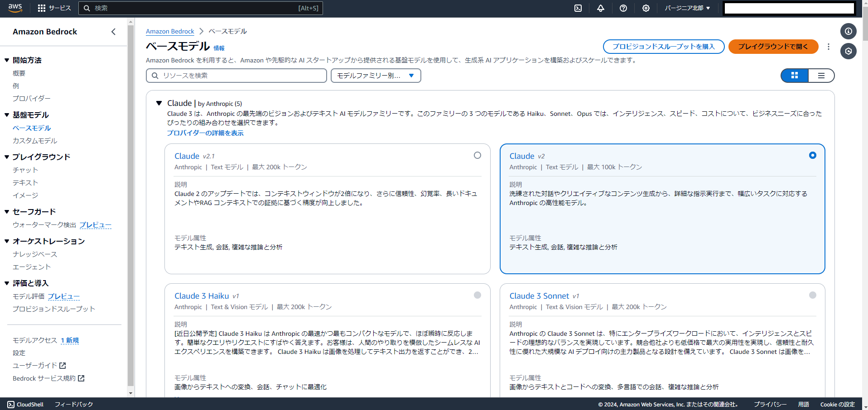
Task: Open the Services grid menu
Action: [x=54, y=8]
